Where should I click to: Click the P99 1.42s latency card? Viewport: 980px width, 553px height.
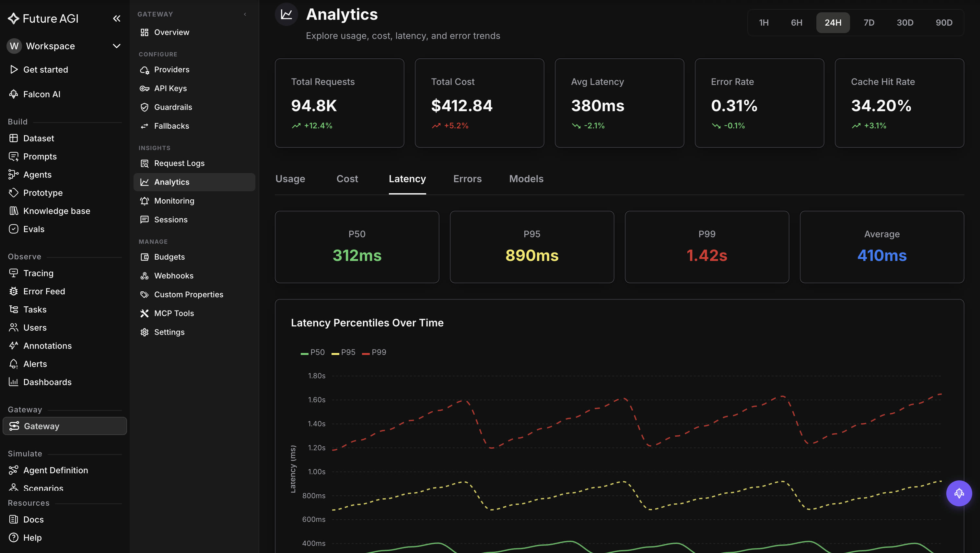point(707,247)
